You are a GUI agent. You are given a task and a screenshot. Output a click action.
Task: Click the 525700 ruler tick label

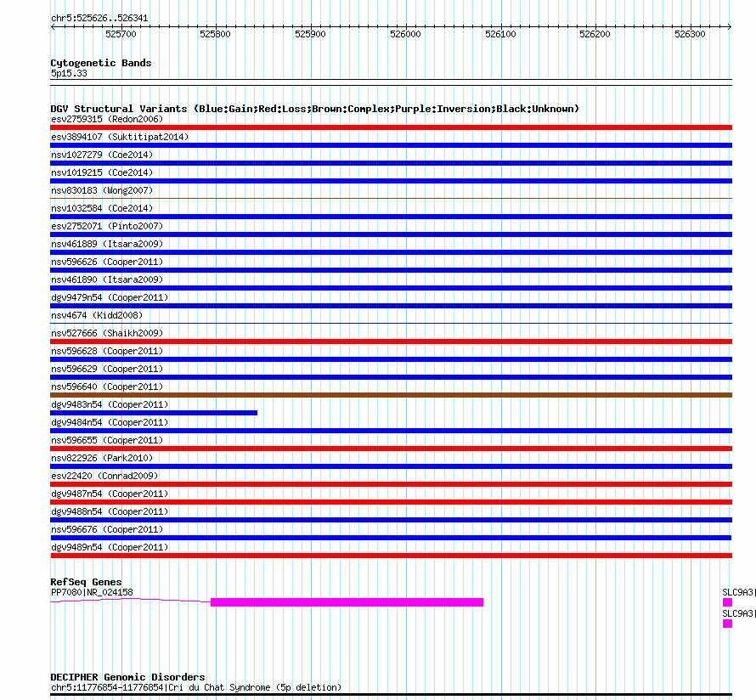click(x=121, y=34)
